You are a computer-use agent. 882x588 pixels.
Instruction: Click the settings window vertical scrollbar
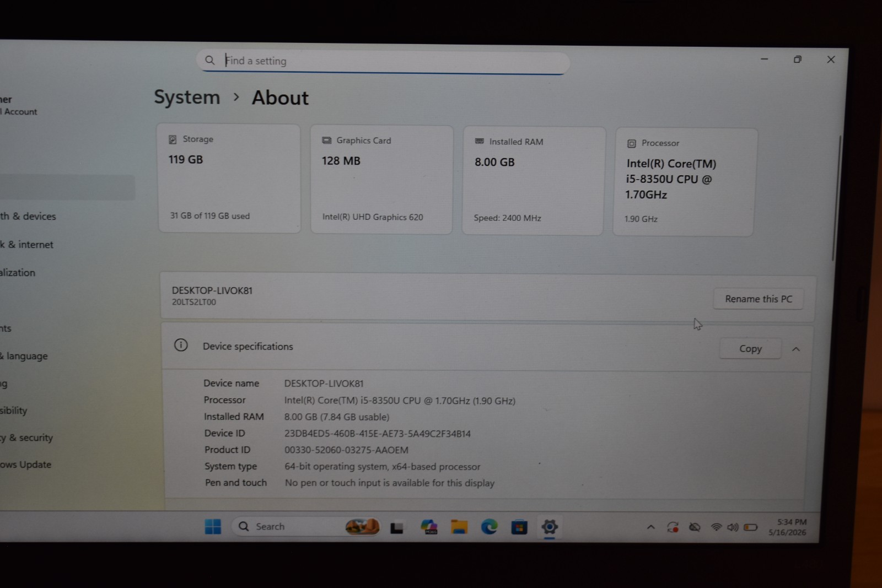coord(836,198)
